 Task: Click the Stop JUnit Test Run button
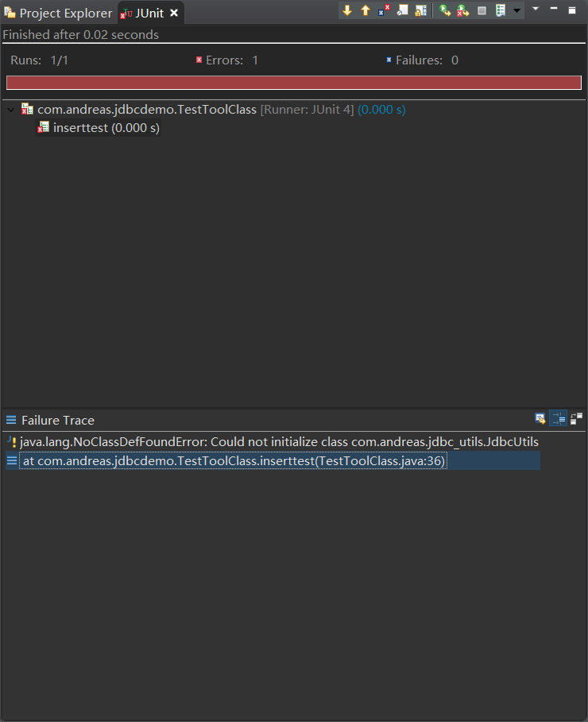coord(482,10)
